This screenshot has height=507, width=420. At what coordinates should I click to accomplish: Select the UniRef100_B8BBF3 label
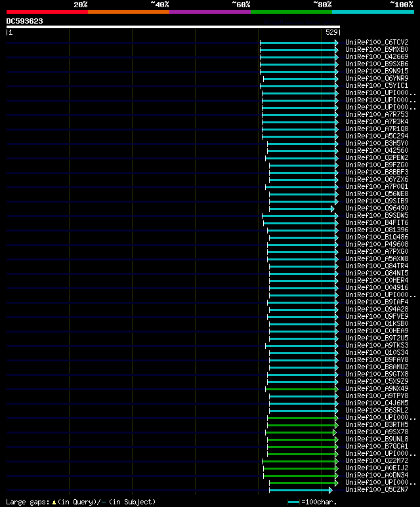pos(377,172)
